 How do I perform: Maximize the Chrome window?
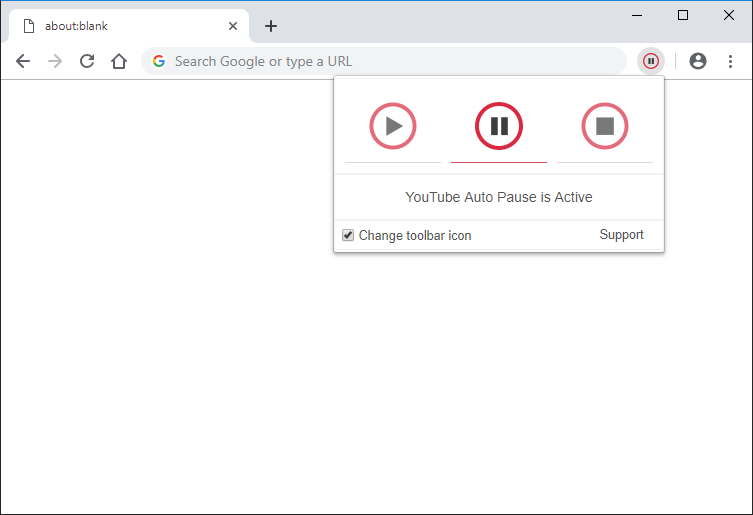[682, 15]
